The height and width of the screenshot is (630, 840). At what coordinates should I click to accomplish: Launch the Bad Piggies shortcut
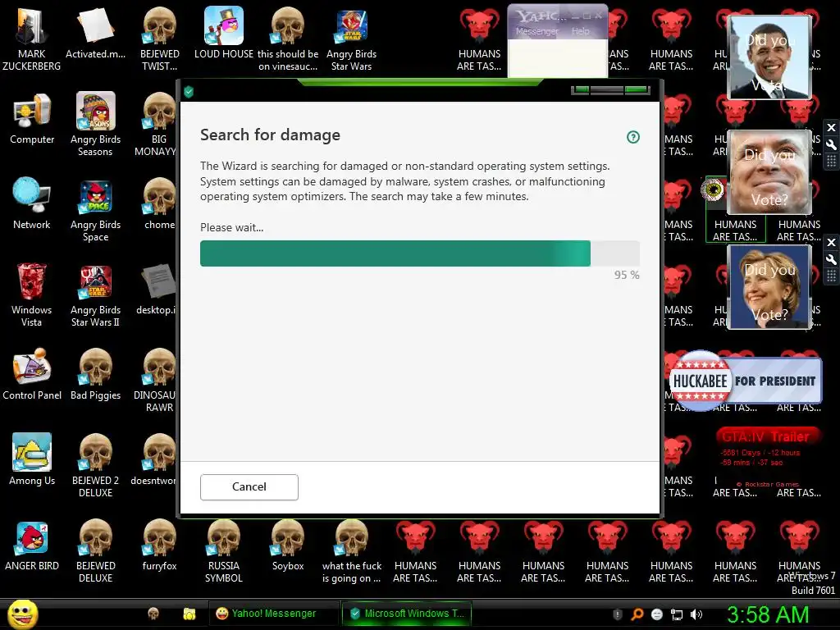point(95,374)
